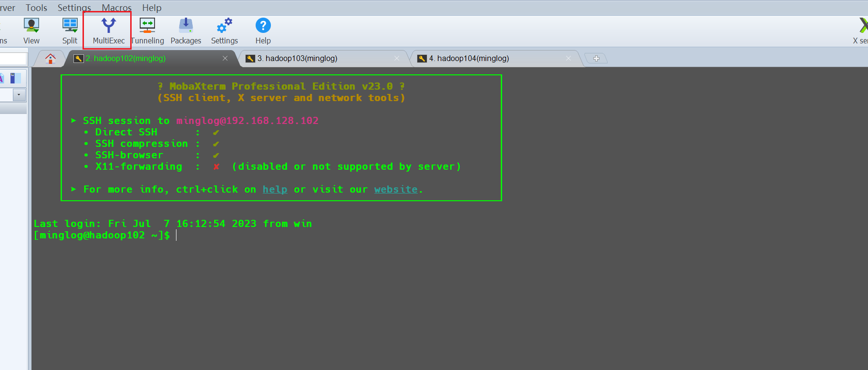Screen dimensions: 868x370
Task: Click minglog@192.168.128.102 session address text
Action: click(x=248, y=121)
